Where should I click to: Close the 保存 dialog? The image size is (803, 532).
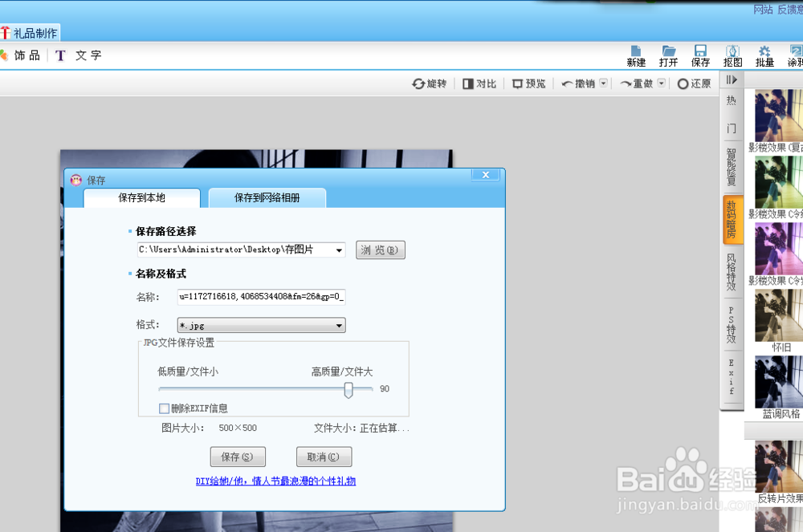coord(486,175)
